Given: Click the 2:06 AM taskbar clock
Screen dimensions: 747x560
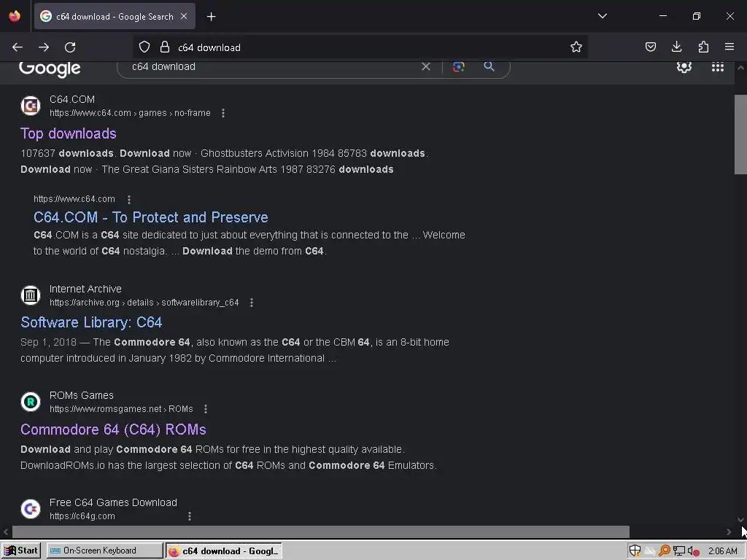Looking at the screenshot, I should tap(722, 551).
